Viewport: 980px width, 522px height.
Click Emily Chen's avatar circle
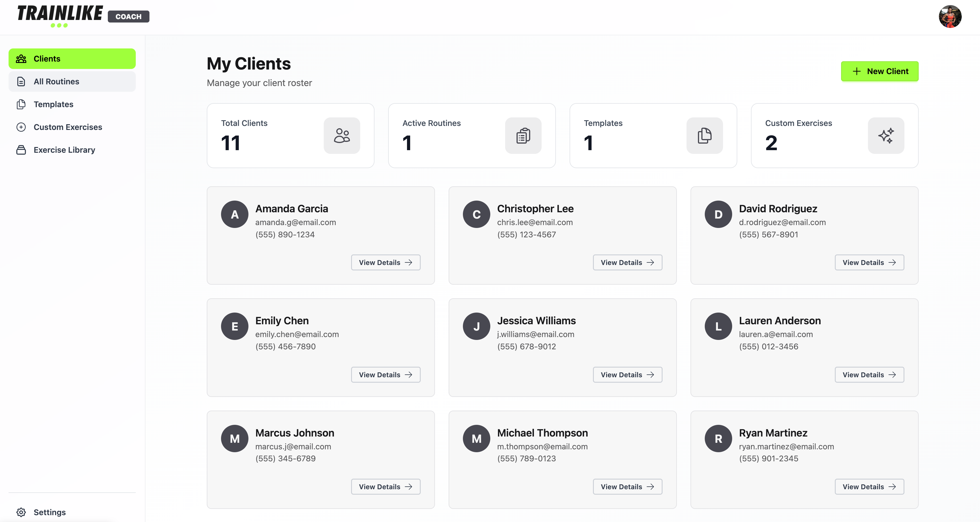tap(234, 326)
